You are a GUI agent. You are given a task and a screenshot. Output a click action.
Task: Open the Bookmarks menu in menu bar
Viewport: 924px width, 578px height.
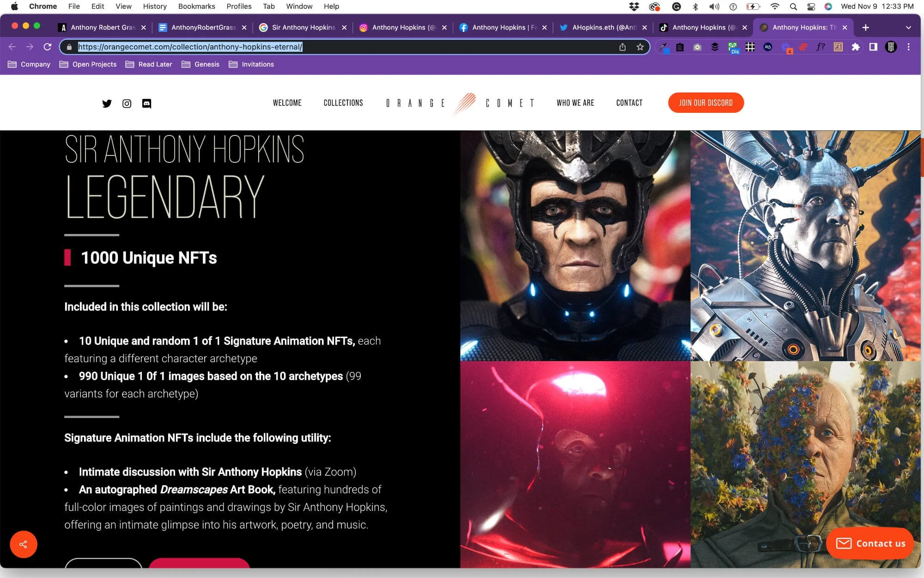[196, 6]
